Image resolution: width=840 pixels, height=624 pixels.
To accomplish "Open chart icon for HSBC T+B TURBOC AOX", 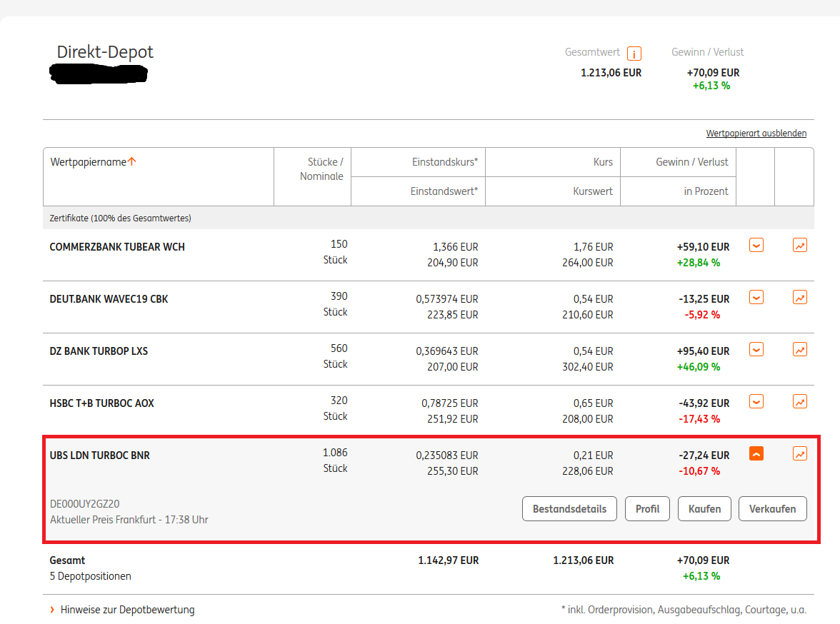I will tap(800, 402).
